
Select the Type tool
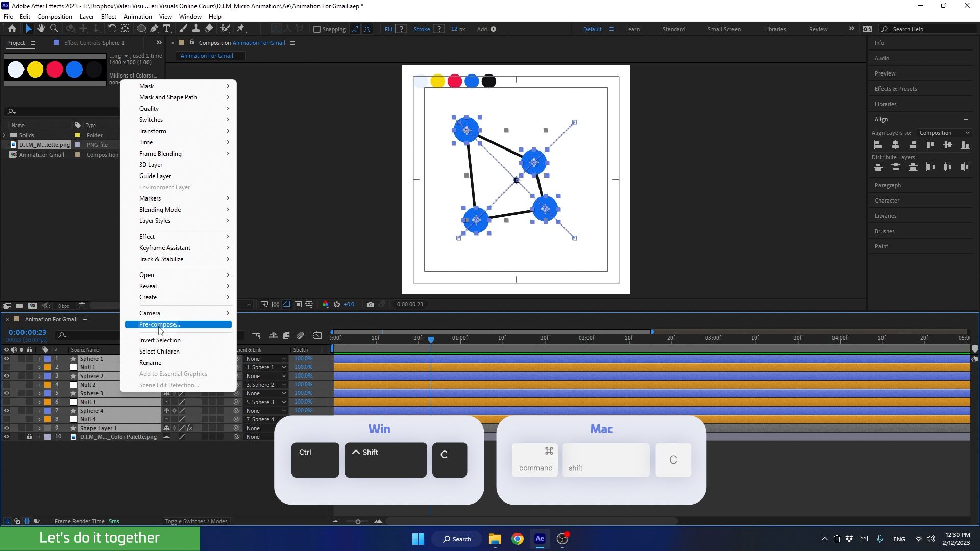pos(167,29)
